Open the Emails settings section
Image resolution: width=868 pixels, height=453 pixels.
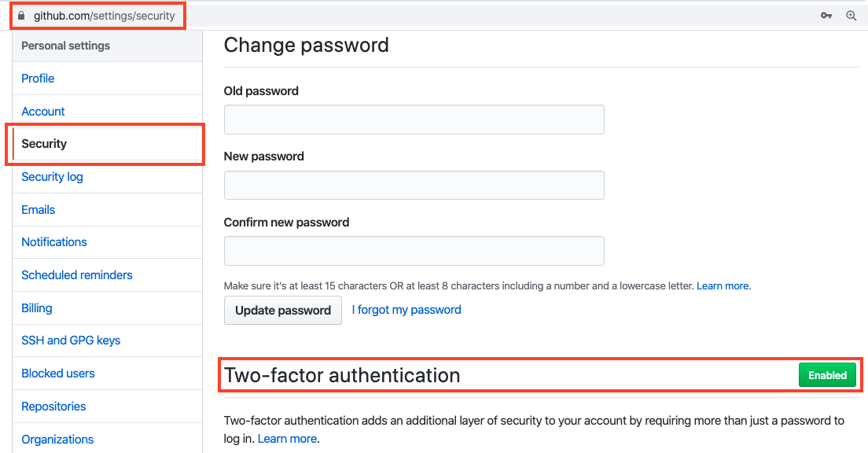pyautogui.click(x=38, y=209)
